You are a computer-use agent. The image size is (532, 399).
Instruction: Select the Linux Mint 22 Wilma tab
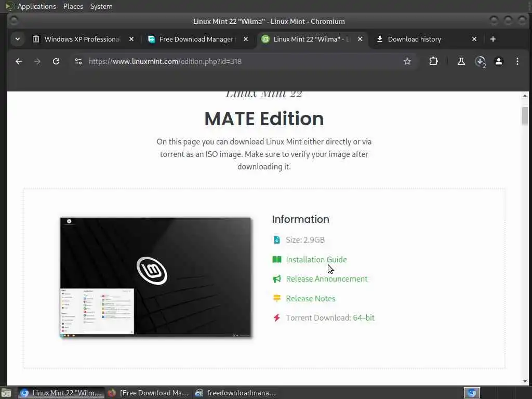click(x=308, y=39)
